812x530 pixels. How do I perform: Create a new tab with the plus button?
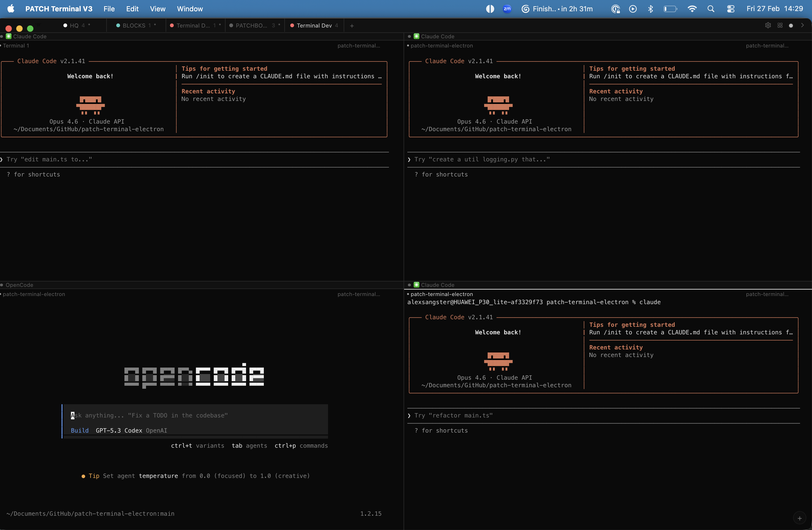coord(352,25)
